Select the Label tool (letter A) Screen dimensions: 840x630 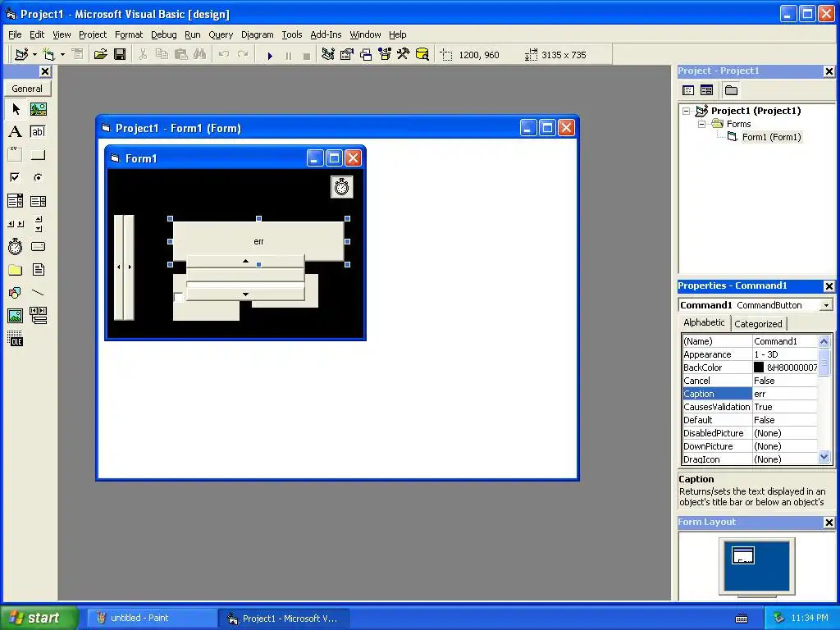click(x=16, y=132)
